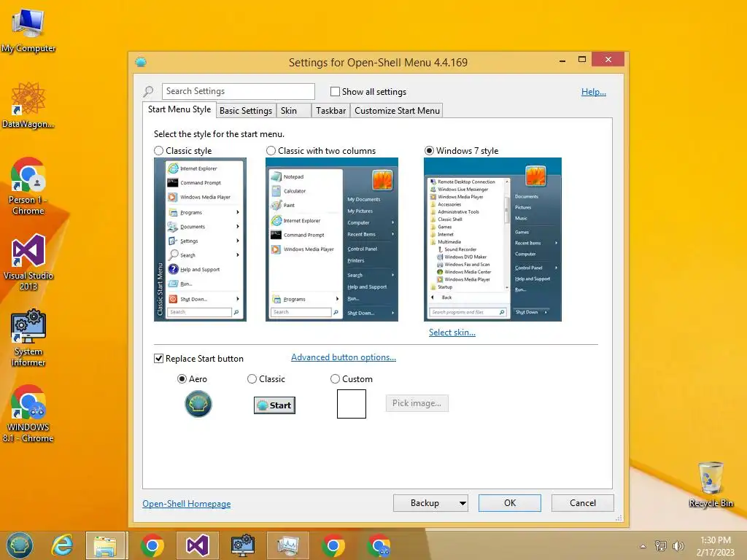Open the second plain Chrome icon on the taskbar
Screen dimensions: 747x560
click(x=333, y=545)
